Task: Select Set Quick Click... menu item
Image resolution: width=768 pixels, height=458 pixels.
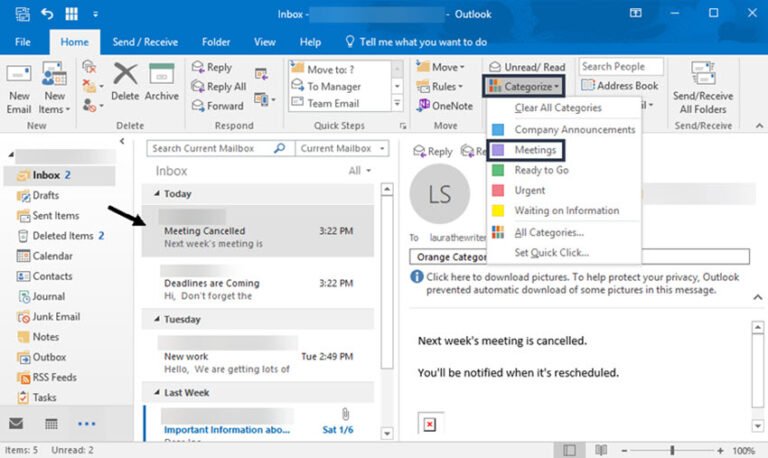Action: tap(552, 253)
